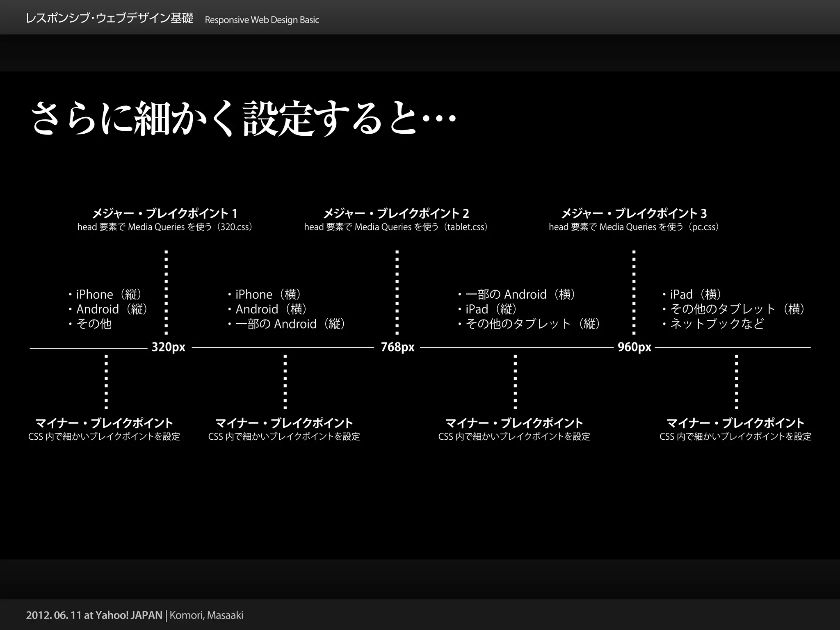The image size is (840, 630).
Task: Click the line mentioning 320.css
Action: pos(165,227)
